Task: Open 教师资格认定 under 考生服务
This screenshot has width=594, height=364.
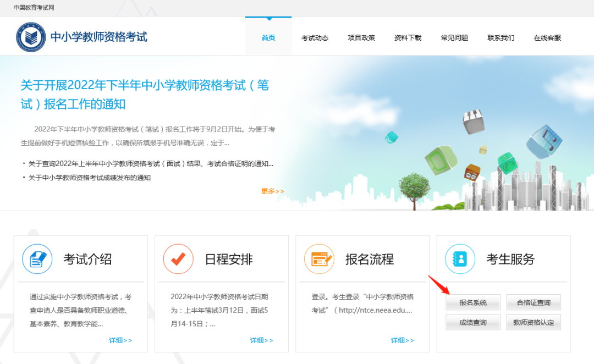Action: click(x=533, y=322)
